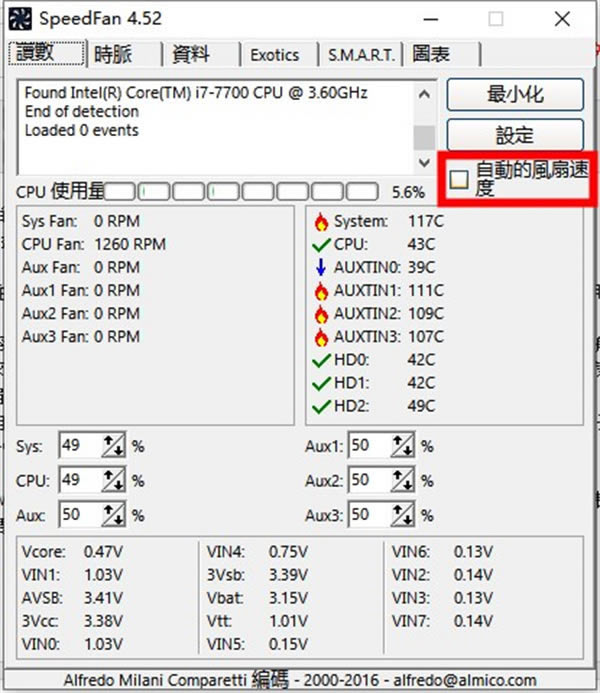The image size is (600, 693).
Task: Click the blue down arrow next to AUXTIN0
Action: click(x=321, y=267)
